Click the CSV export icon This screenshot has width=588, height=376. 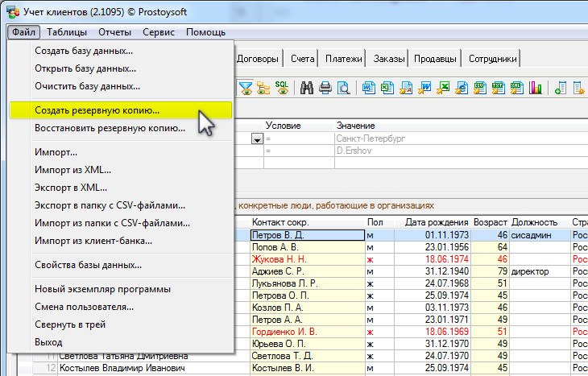click(480, 88)
